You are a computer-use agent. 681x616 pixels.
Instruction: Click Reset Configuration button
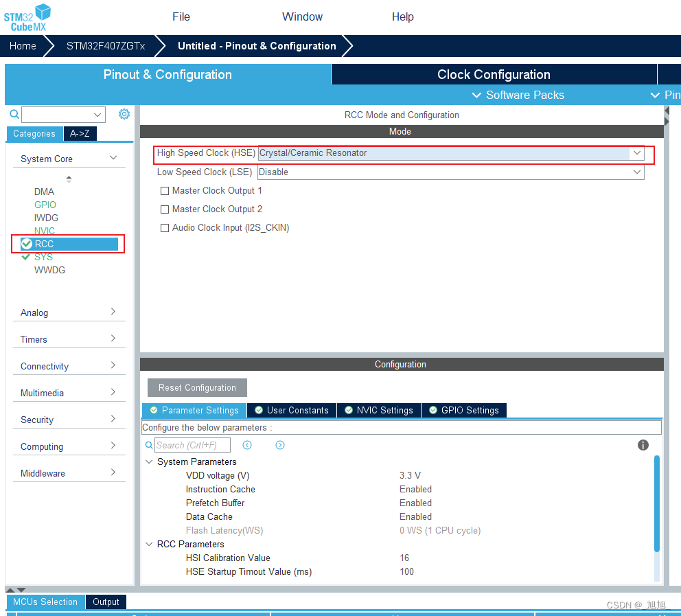[x=197, y=387]
